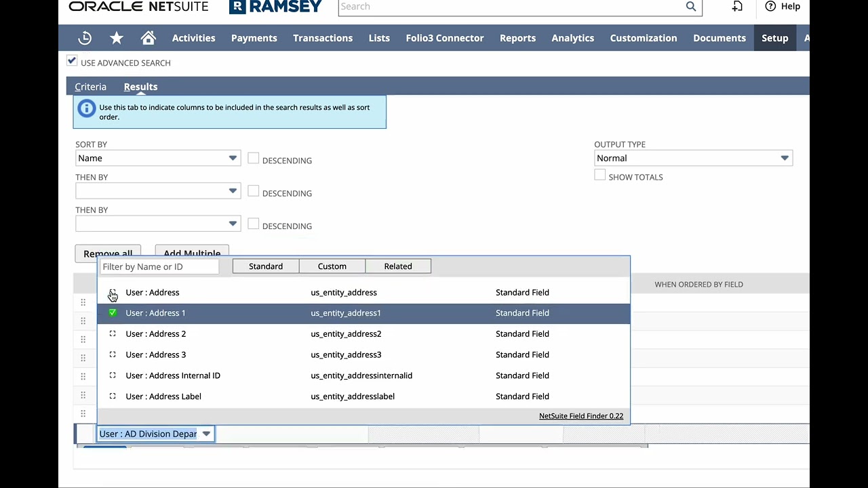Grab the drag handle beside Address Label
868x488 pixels.
tap(83, 394)
